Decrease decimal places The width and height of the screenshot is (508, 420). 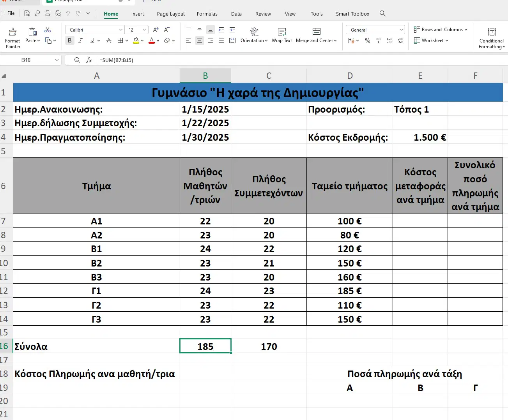pos(400,41)
